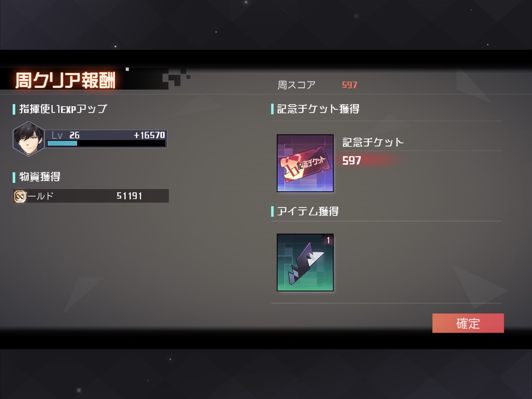
Task: Tap the 記念チケット ticket icon
Action: [x=305, y=163]
